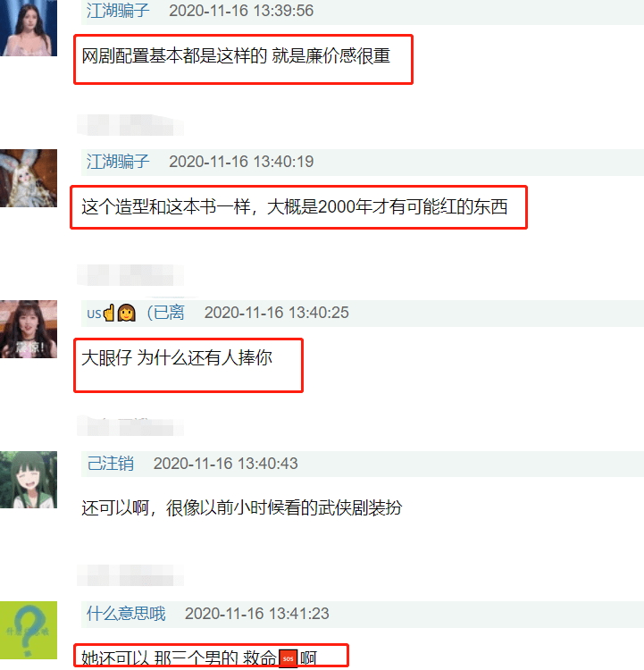
Task: Click the comment 大眼仔 为什么还有人捧你
Action: tap(177, 358)
